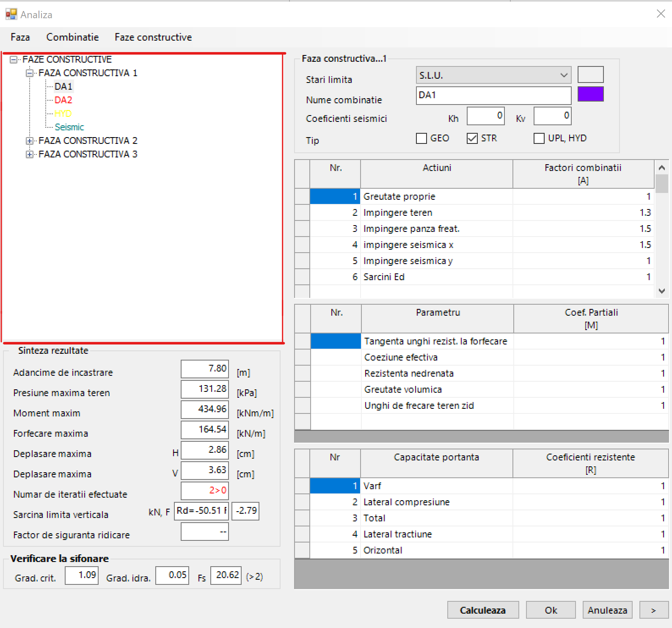Click the Anuleaza button
This screenshot has width=672, height=628.
point(607,610)
